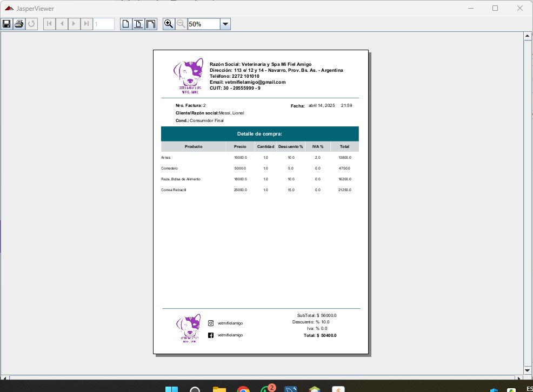
Task: Click the SubTotal: $ 56000.0 line
Action: 317,316
